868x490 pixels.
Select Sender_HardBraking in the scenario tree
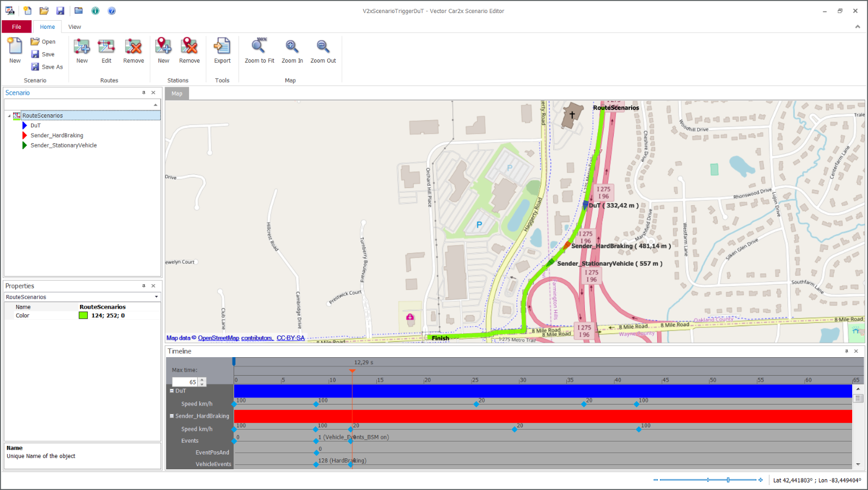point(57,135)
